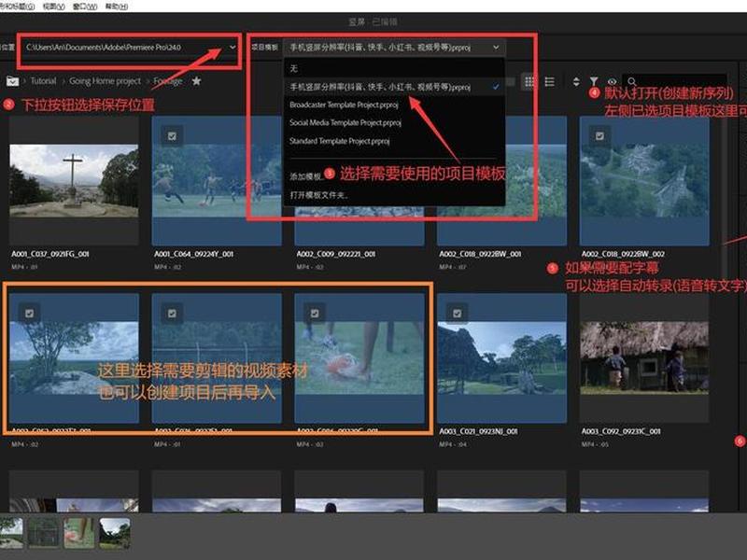Click the hut landscape thumbnail in the selection tray
This screenshot has height=560, width=747.
(115, 533)
